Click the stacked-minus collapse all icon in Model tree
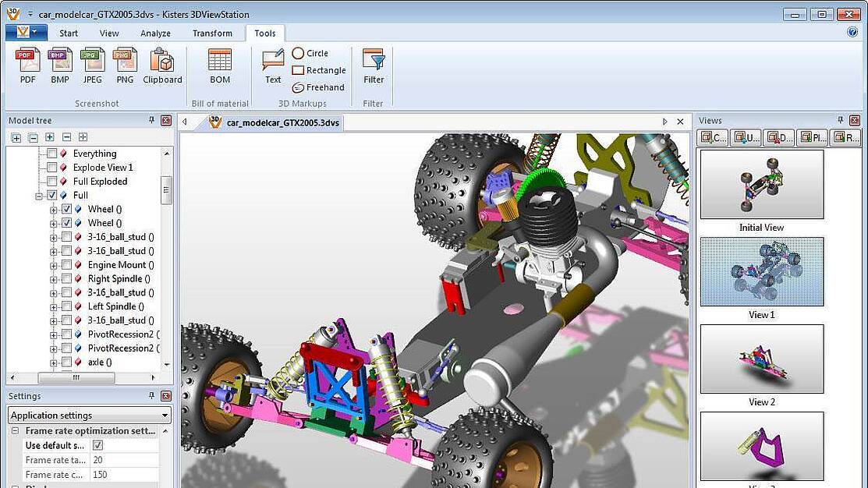 [34, 137]
